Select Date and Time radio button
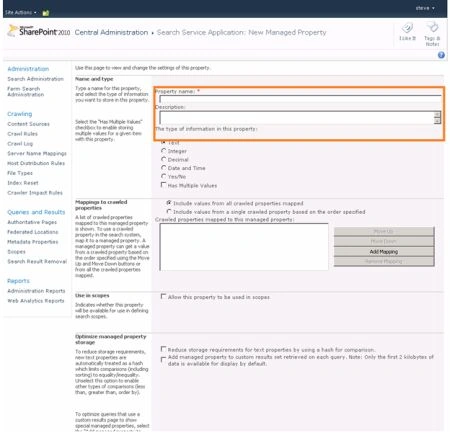The height and width of the screenshot is (433, 450). coord(163,168)
